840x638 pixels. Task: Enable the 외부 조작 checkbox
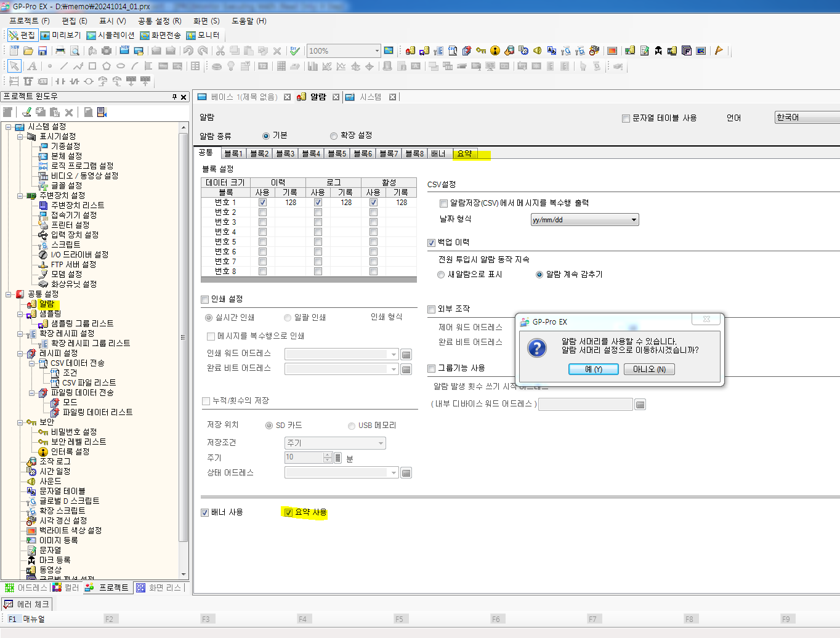point(431,309)
